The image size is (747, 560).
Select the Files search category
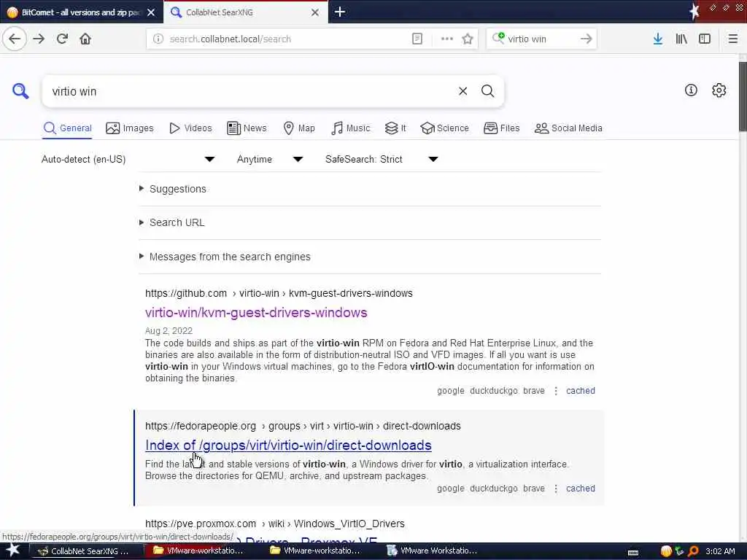pos(501,128)
